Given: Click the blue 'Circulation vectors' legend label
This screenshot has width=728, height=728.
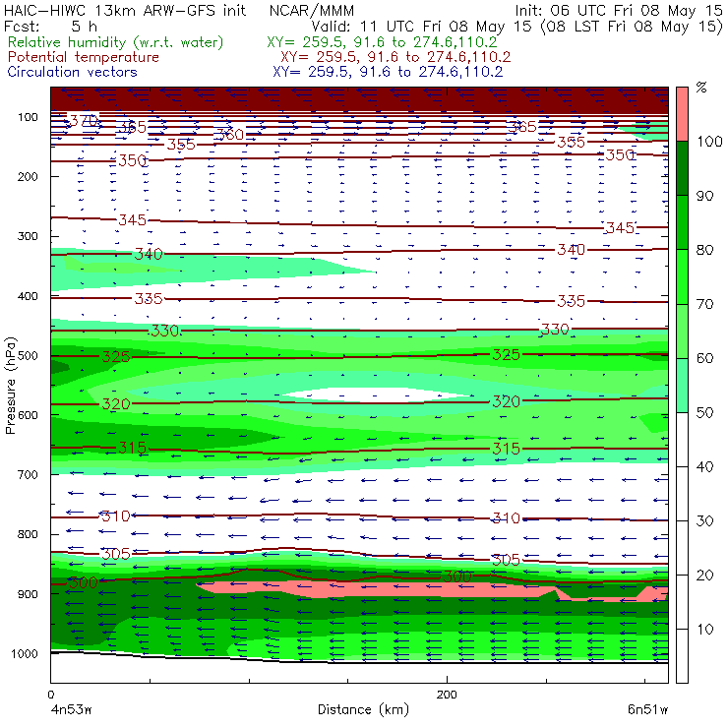Looking at the screenshot, I should pyautogui.click(x=73, y=72).
